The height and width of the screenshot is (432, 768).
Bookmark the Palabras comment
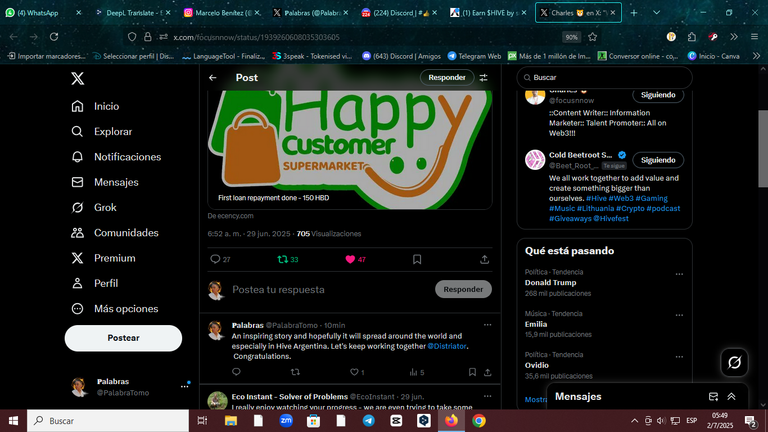point(472,372)
